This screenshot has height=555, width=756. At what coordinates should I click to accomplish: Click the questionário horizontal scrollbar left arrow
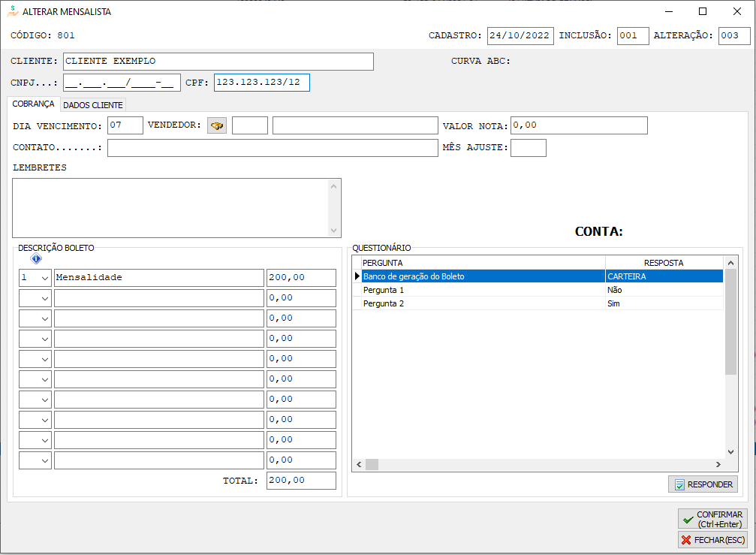[359, 464]
